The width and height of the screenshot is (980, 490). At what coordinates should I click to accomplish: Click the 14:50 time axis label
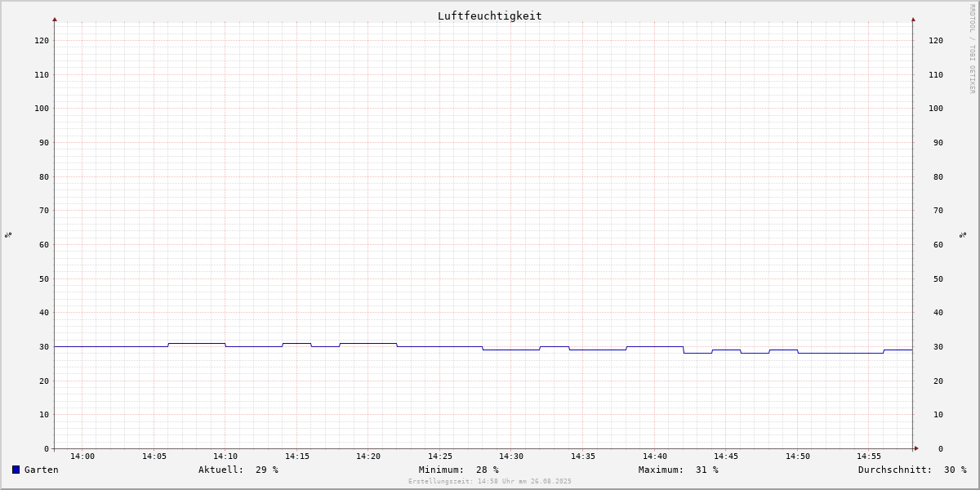[798, 457]
